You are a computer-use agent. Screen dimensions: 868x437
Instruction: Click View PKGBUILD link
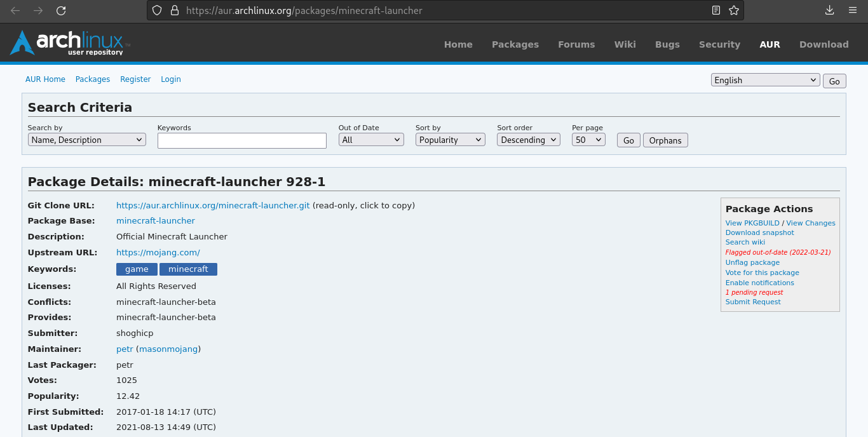(x=752, y=223)
